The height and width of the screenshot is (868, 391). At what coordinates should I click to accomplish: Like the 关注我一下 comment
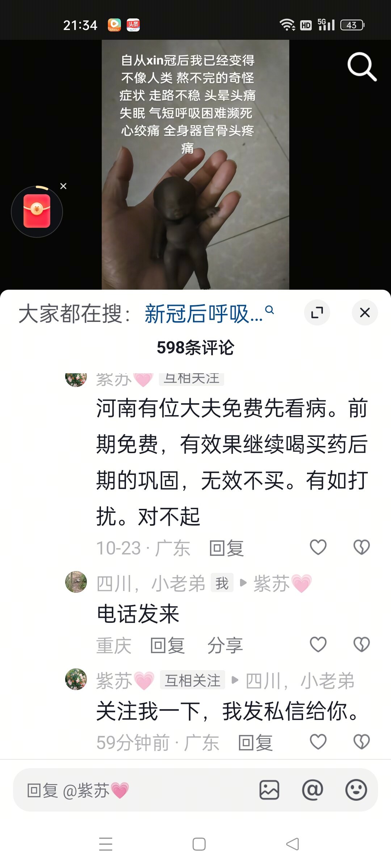[x=318, y=742]
